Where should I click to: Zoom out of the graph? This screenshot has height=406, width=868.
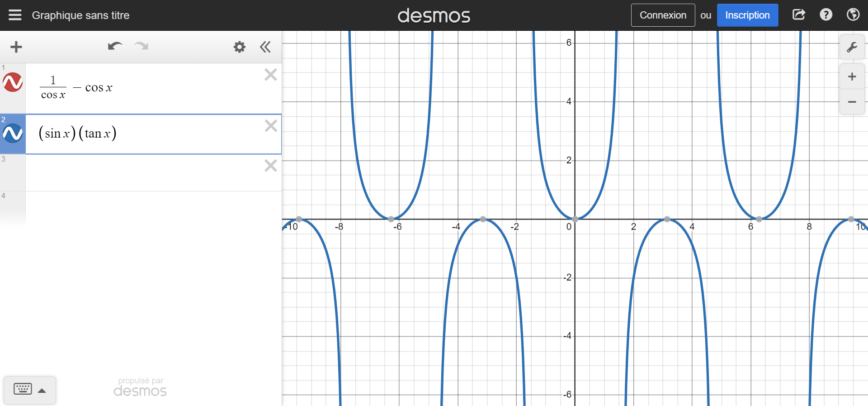pyautogui.click(x=852, y=102)
